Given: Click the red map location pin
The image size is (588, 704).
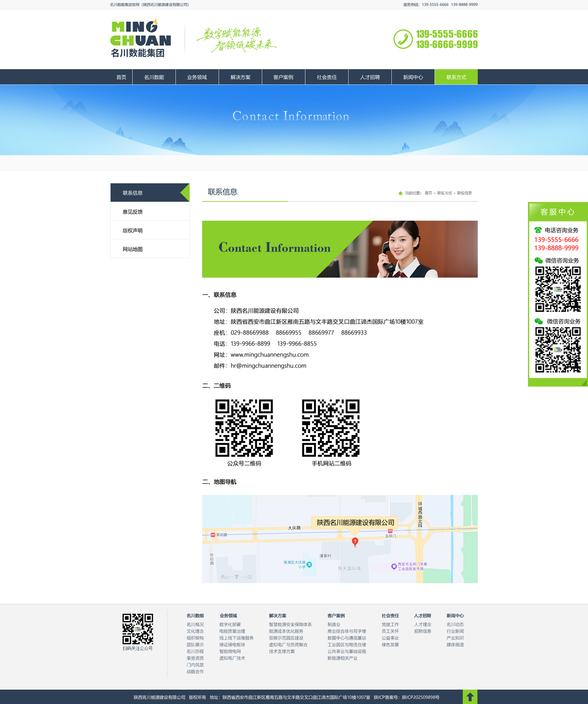Looking at the screenshot, I should coord(355,542).
